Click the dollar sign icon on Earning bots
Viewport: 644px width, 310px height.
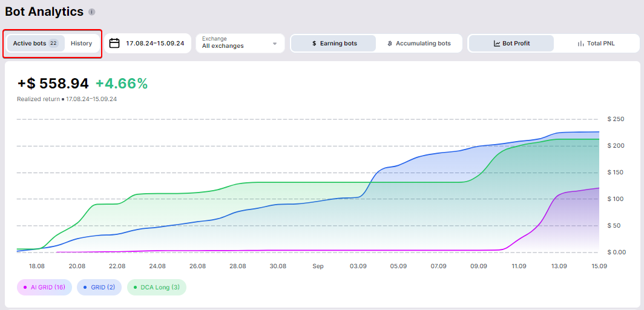[314, 44]
